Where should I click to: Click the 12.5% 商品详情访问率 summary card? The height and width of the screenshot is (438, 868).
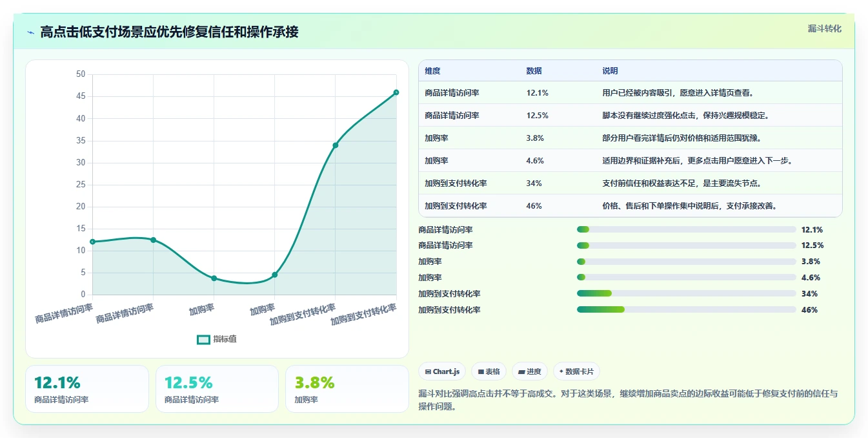(x=217, y=389)
